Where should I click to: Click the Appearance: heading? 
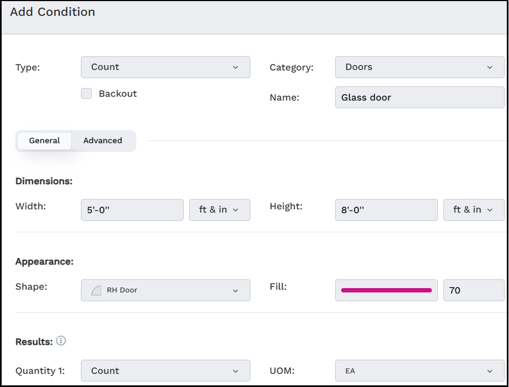point(44,262)
